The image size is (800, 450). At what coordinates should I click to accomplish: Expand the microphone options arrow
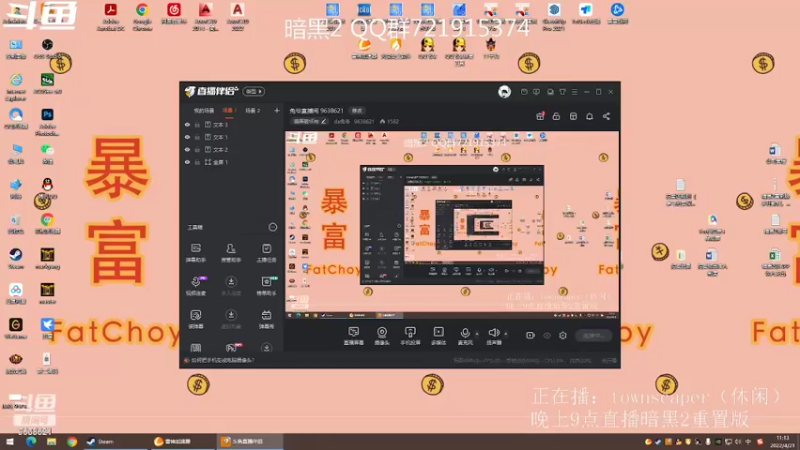(x=477, y=334)
